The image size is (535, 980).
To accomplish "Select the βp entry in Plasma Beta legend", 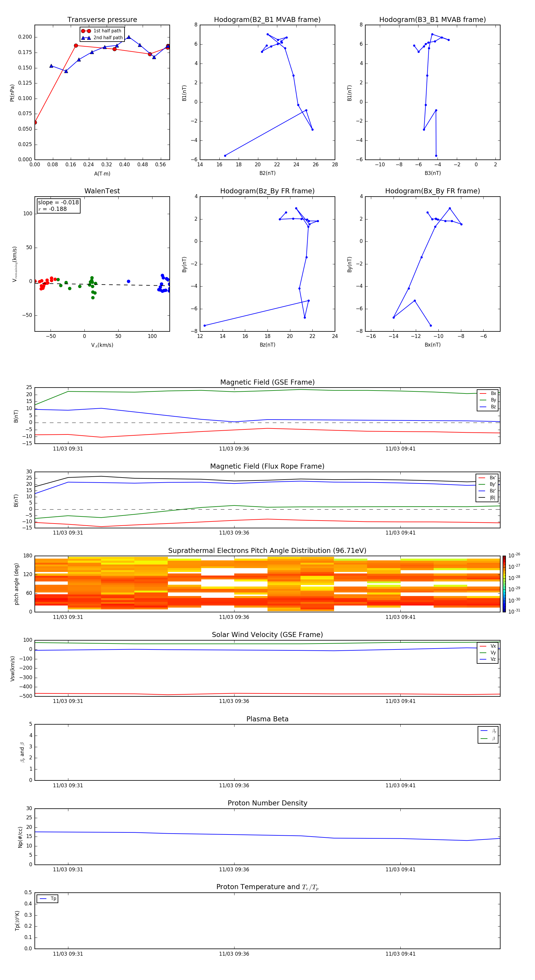I will click(488, 731).
